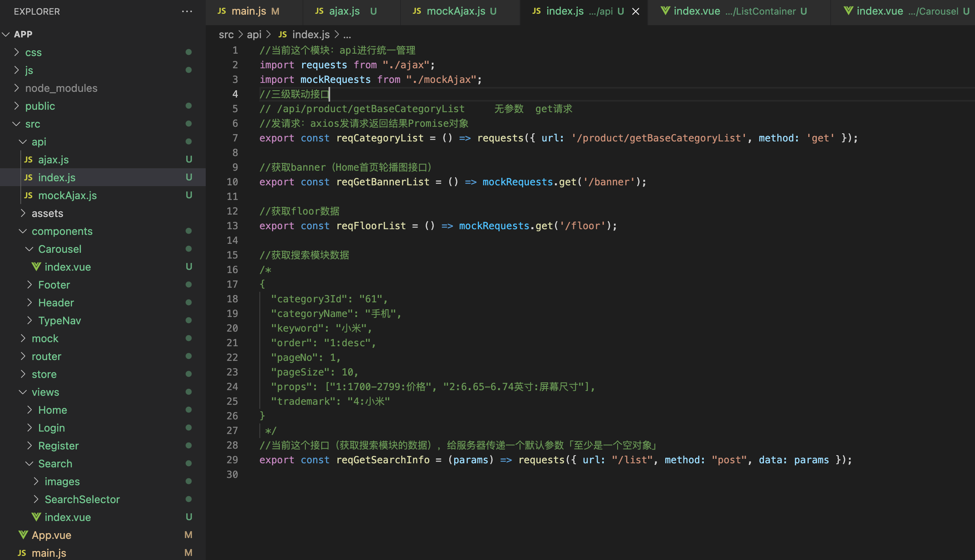This screenshot has width=975, height=560.
Task: Click the Vue icon of App.vue file
Action: point(24,535)
